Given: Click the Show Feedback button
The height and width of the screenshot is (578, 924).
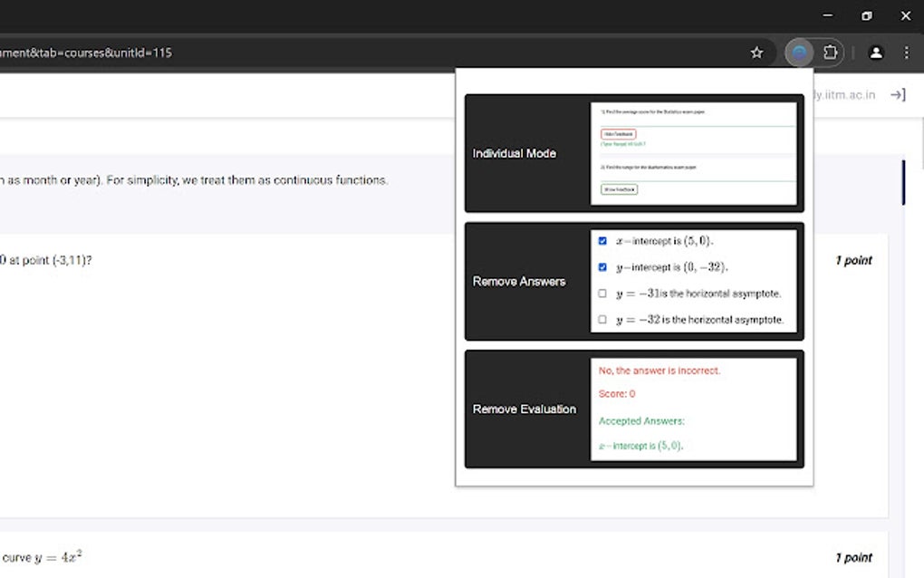Looking at the screenshot, I should 620,188.
